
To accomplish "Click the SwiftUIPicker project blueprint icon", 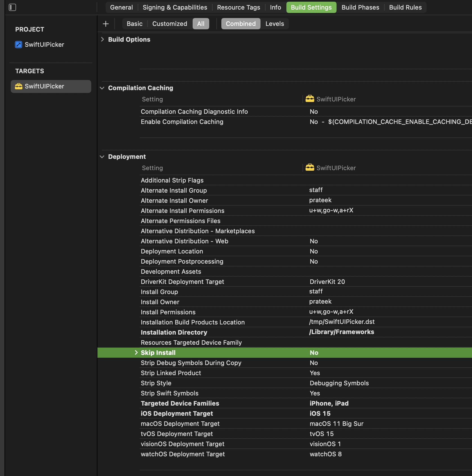I will tap(19, 45).
